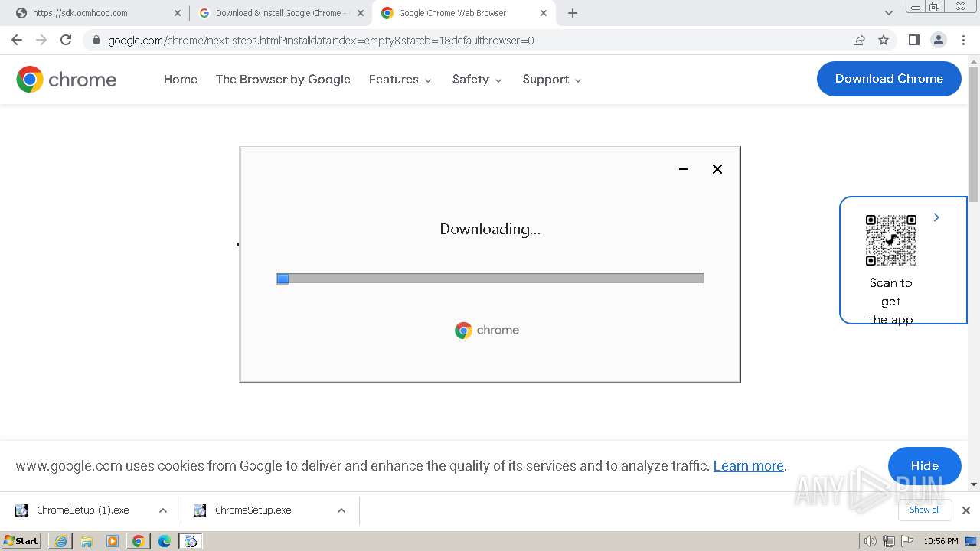Screen dimensions: 980x551
Task: Go forward in browser history
Action: (x=41, y=40)
